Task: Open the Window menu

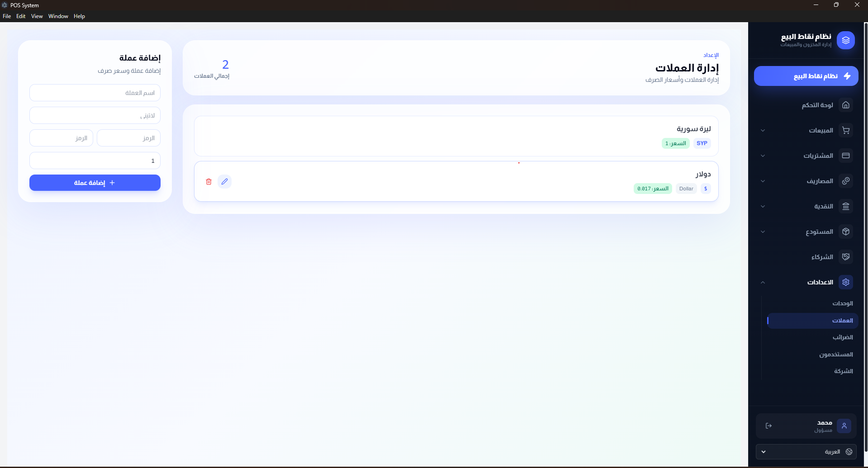Action: coord(58,16)
